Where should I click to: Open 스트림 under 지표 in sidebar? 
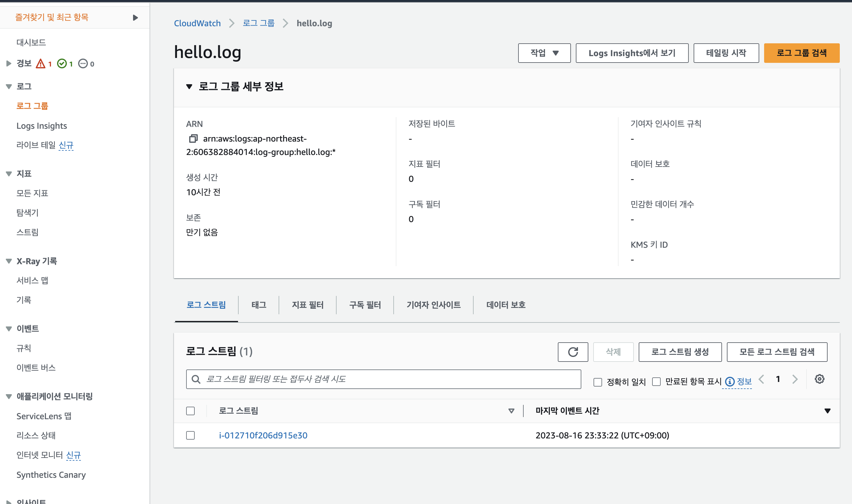pos(27,232)
